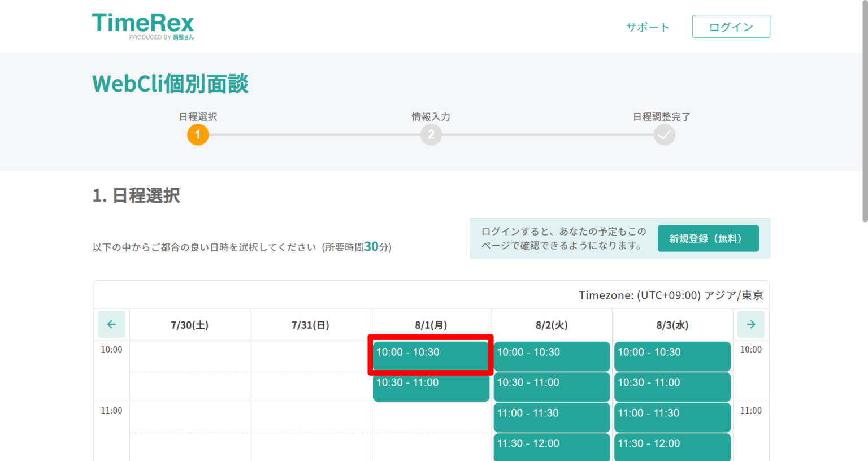The image size is (868, 461).
Task: Click the right arrow to view next week
Action: coord(750,324)
